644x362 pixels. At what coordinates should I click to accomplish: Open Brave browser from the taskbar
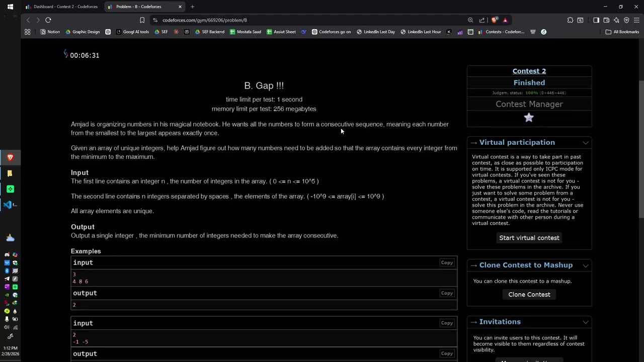pyautogui.click(x=10, y=157)
